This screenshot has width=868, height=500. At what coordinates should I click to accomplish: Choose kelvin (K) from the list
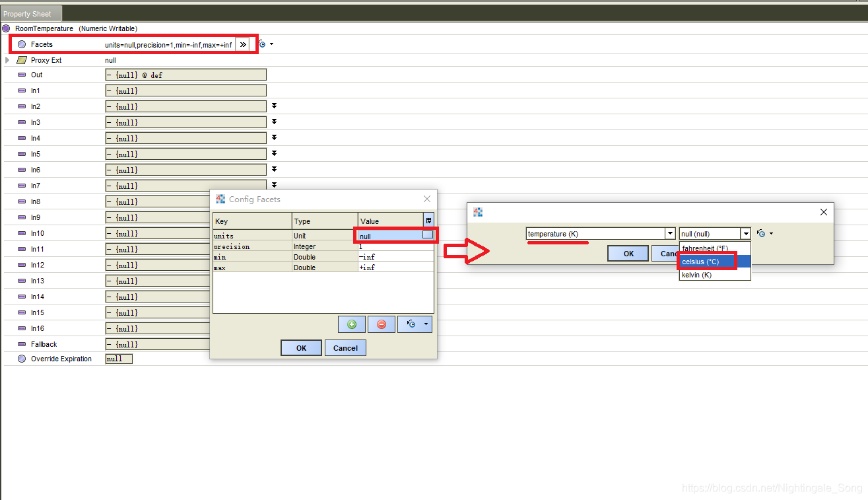pos(715,275)
